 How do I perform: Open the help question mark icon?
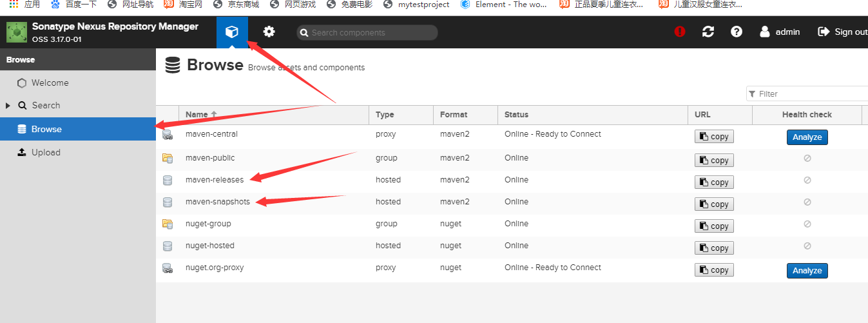pos(737,32)
